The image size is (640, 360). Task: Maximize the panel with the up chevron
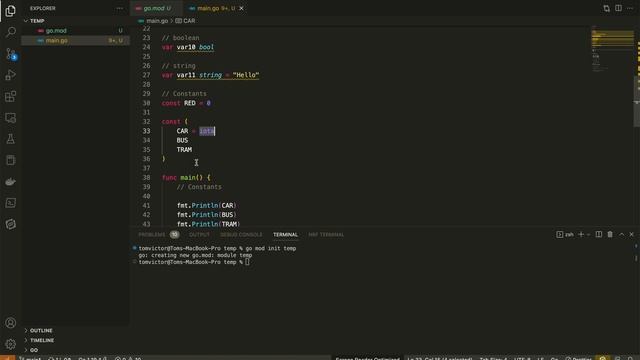[x=621, y=234]
